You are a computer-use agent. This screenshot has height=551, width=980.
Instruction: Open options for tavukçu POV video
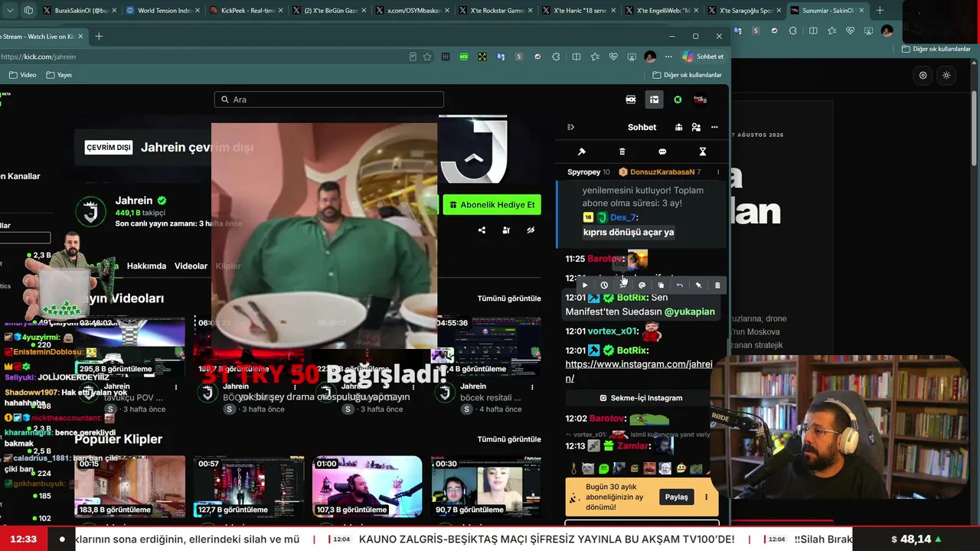(x=176, y=387)
